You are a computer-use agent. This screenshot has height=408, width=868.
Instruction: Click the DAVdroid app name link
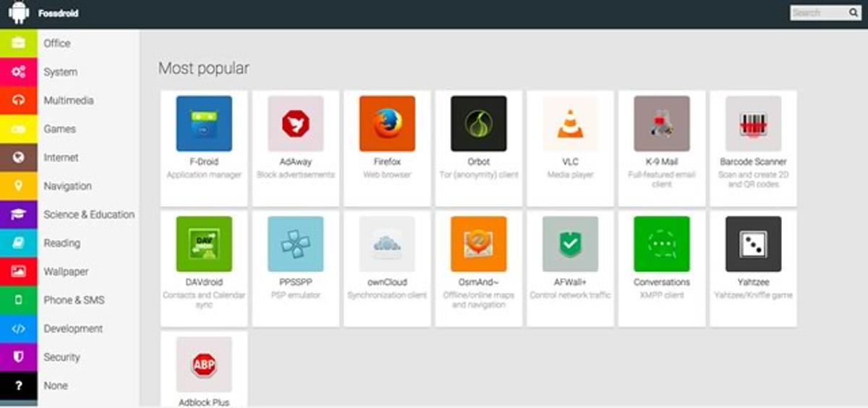(x=204, y=282)
